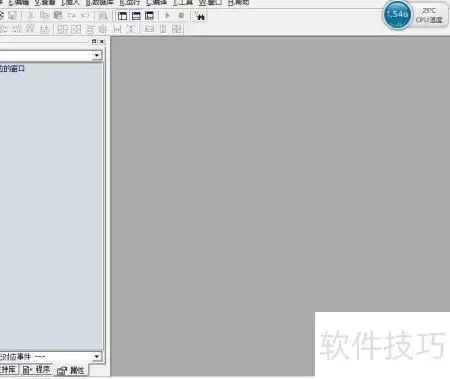
Task: Click the Copy toolbar icon
Action: click(x=44, y=15)
